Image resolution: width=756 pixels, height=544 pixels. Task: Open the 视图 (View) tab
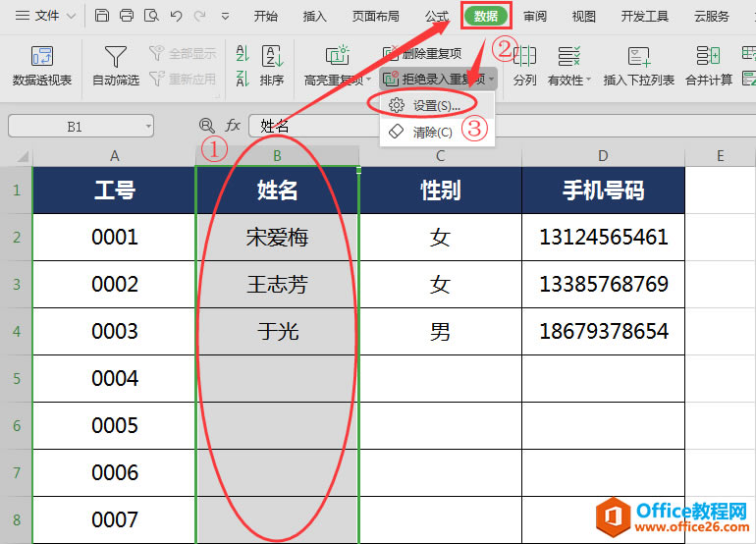point(584,16)
